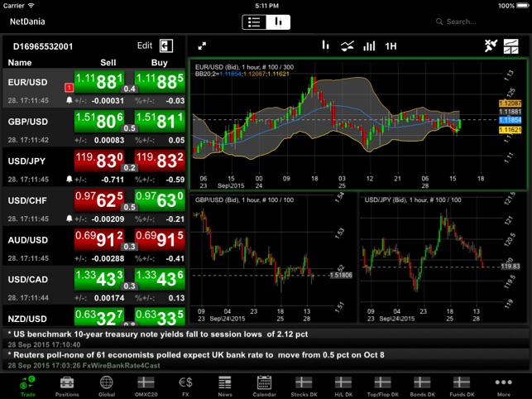This screenshot has height=399, width=532.
Task: Open the 1H timeframe selector
Action: pos(391,46)
